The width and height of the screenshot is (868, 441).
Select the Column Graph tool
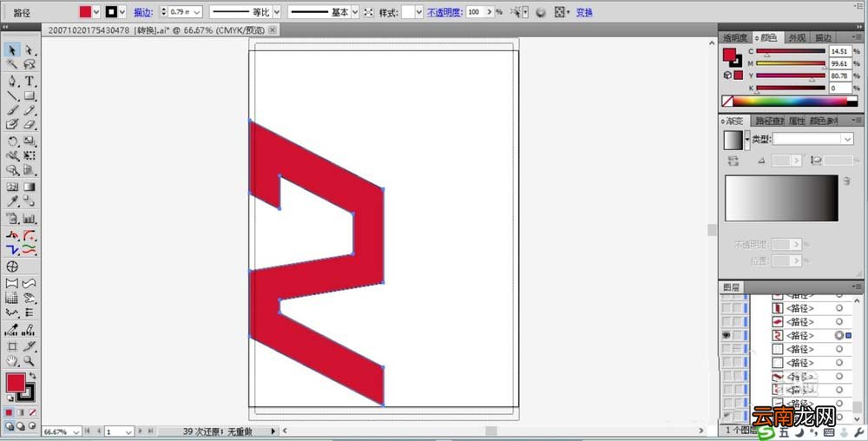[29, 219]
